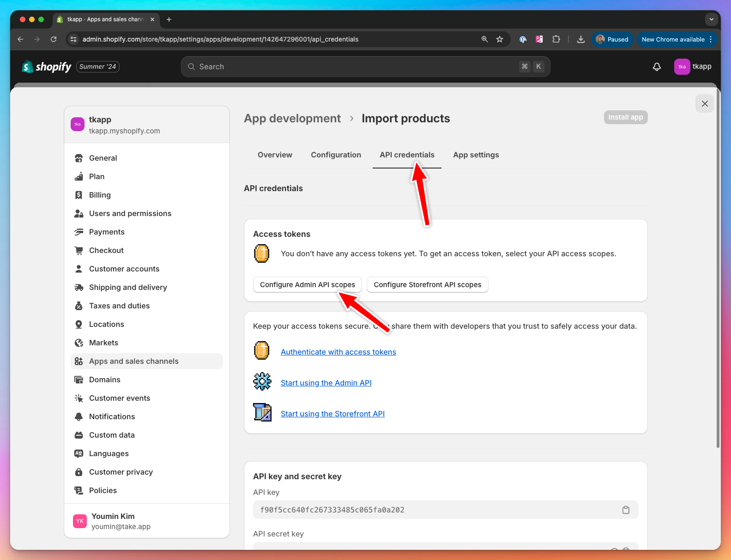Viewport: 731px width, 560px height.
Task: Expand the Chrome tab search dropdown
Action: pos(711,19)
